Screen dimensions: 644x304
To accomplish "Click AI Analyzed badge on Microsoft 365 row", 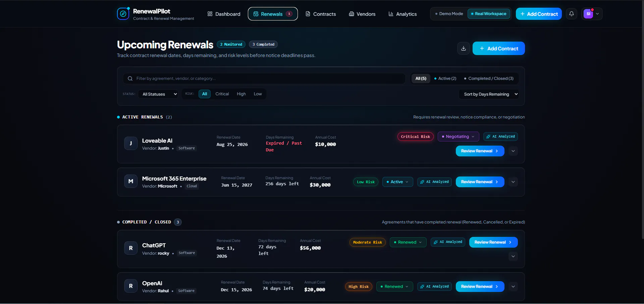I will [x=434, y=182].
